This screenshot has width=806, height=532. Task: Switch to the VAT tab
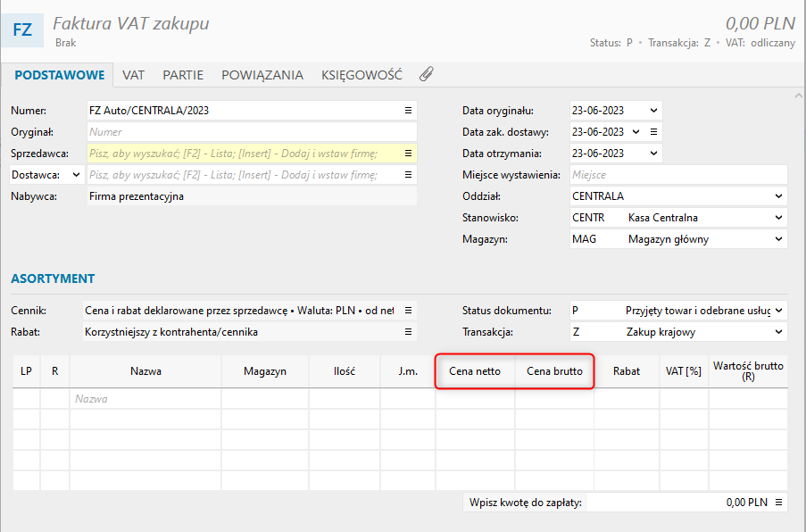(134, 75)
